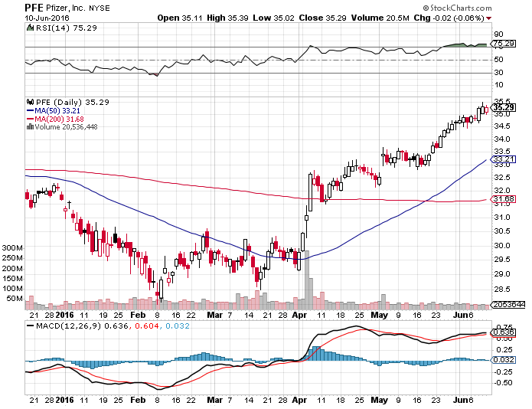532x409 pixels.
Task: Click the Feb label on price chart axis
Action: pos(138,315)
